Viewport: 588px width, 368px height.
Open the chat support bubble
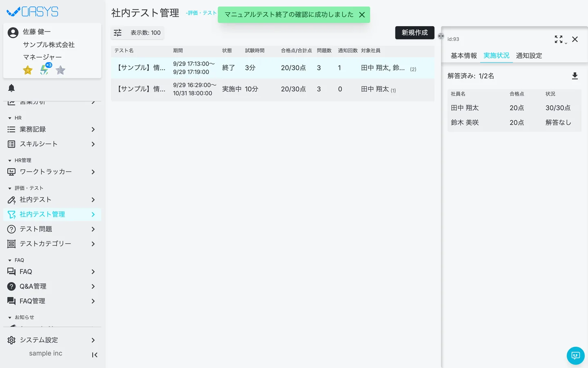[x=576, y=356]
